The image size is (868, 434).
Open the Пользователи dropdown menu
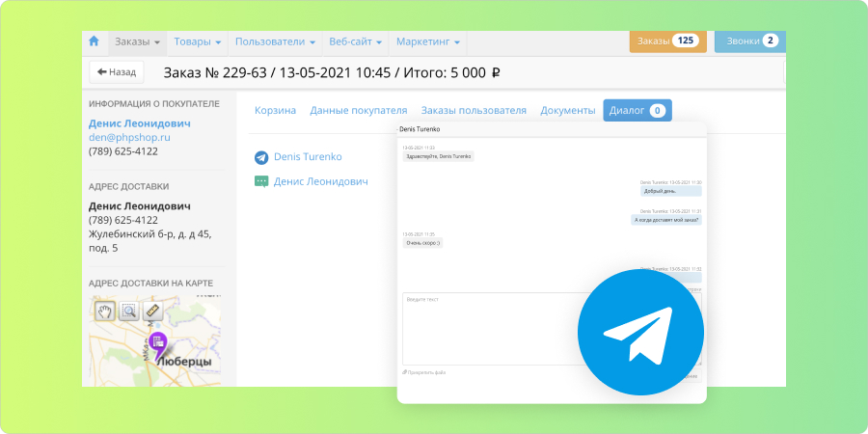(x=275, y=42)
